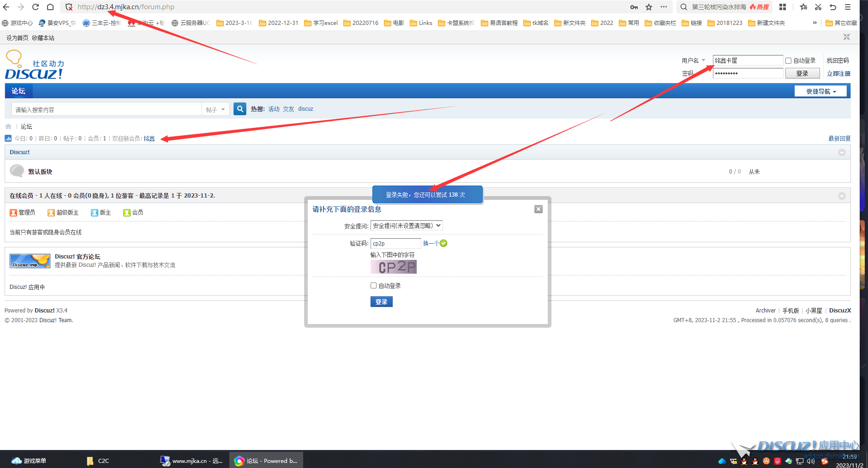
Task: Click the 立即注册 register link
Action: pos(838,73)
